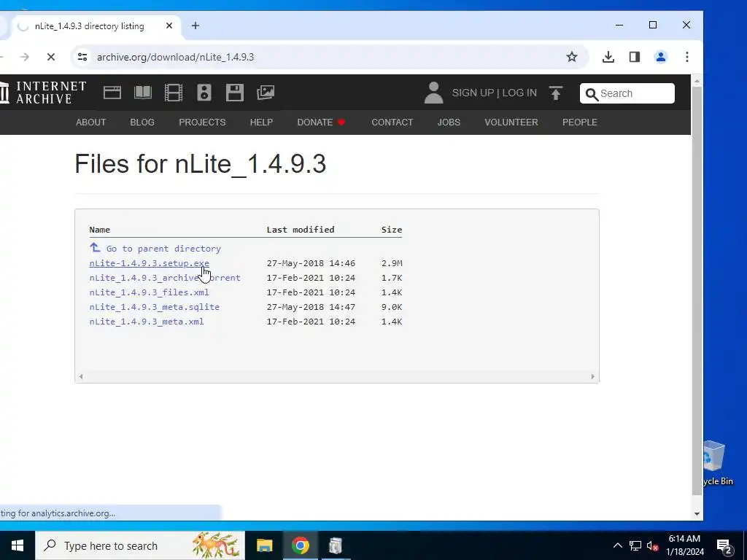Viewport: 747px width, 560px height.
Task: Open the HELP menu item
Action: pyautogui.click(x=261, y=122)
